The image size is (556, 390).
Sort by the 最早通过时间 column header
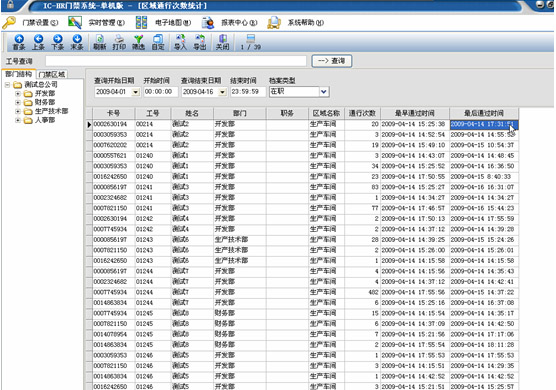415,113
